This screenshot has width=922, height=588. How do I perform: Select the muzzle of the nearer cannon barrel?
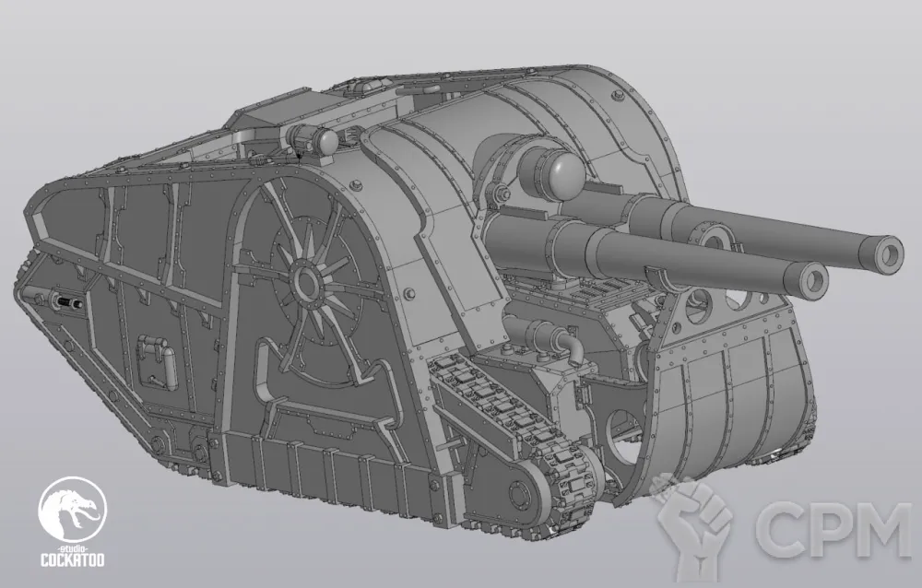click(x=812, y=278)
